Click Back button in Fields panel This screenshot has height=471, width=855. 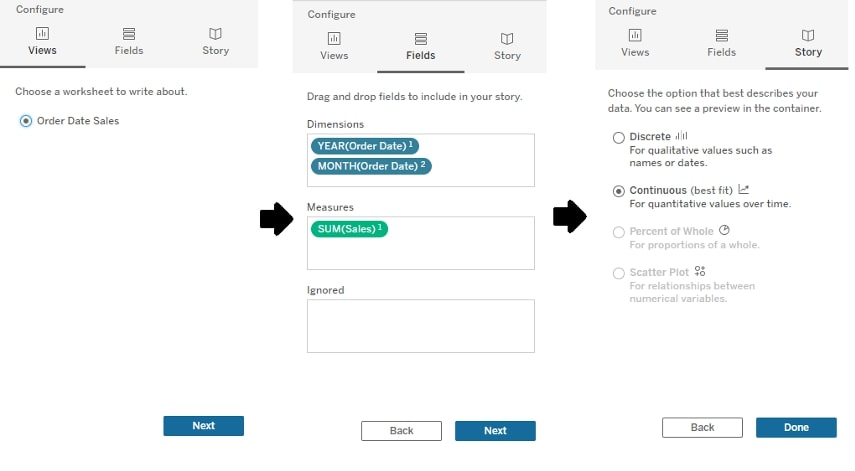pos(401,431)
